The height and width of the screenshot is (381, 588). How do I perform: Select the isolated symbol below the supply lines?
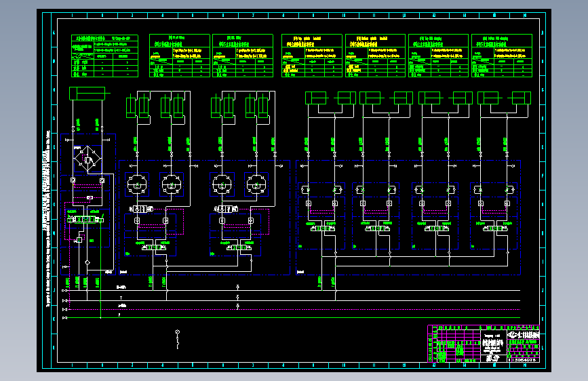point(178,339)
